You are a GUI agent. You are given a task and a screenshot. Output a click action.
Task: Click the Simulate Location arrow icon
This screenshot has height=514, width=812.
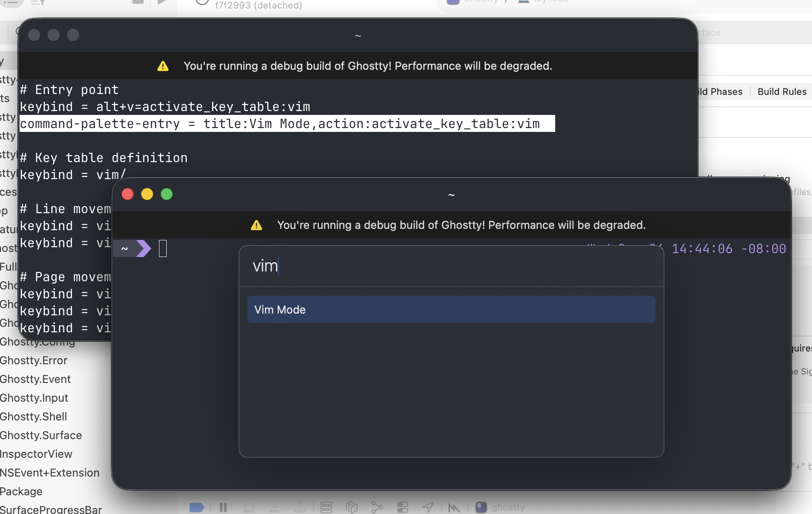click(428, 507)
